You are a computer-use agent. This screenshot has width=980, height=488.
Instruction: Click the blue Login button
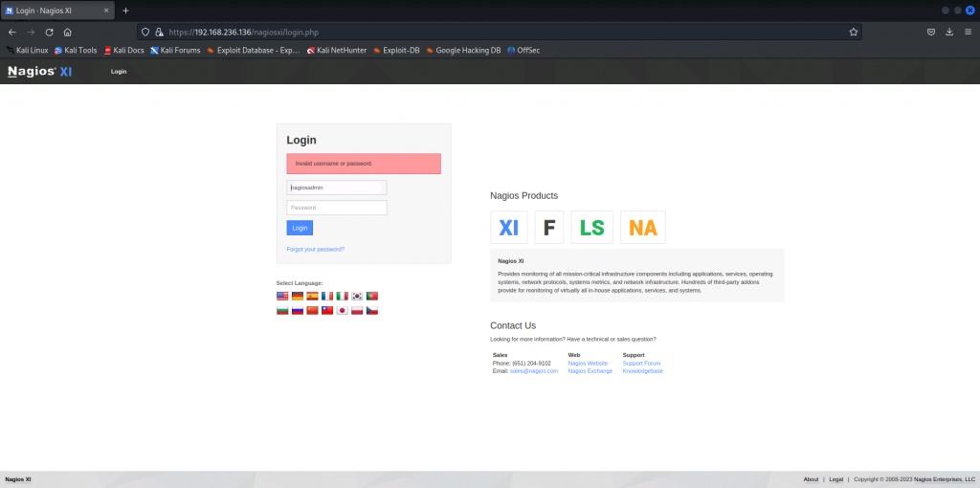click(x=300, y=228)
